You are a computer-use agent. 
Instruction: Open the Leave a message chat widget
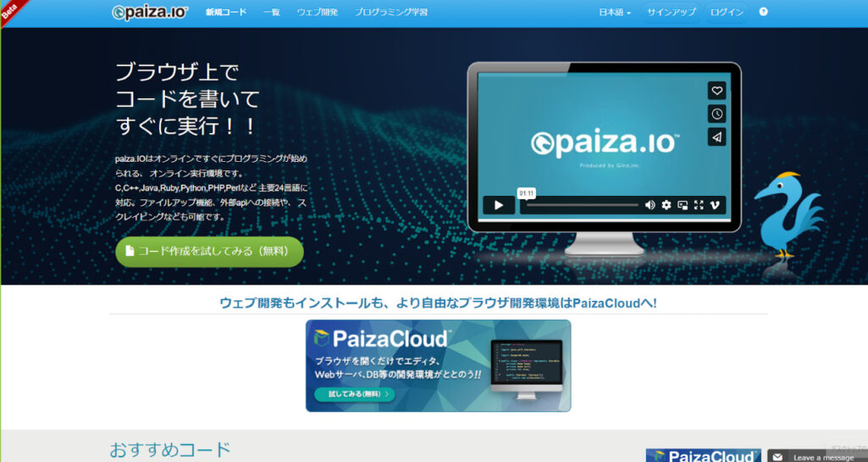pyautogui.click(x=817, y=456)
